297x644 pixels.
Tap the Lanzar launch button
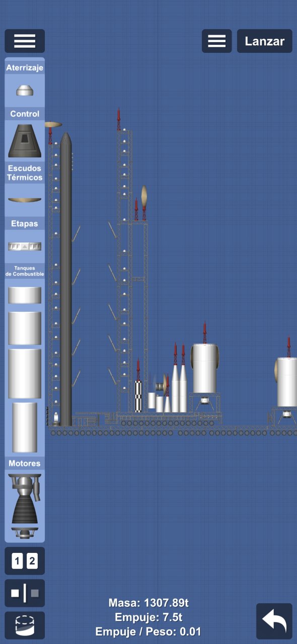pos(265,41)
